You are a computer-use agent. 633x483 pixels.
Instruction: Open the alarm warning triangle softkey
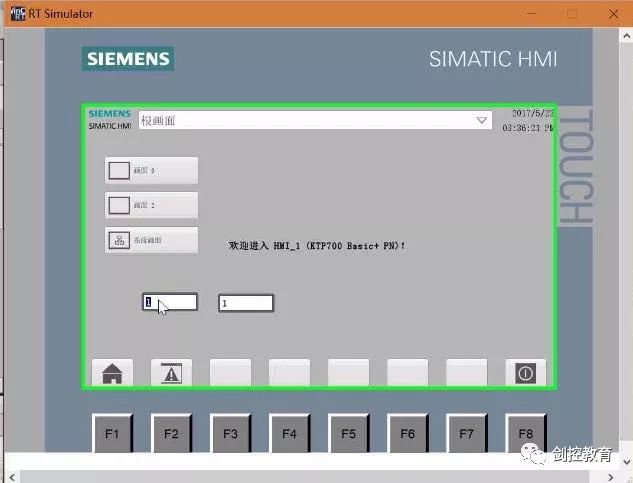tap(171, 373)
